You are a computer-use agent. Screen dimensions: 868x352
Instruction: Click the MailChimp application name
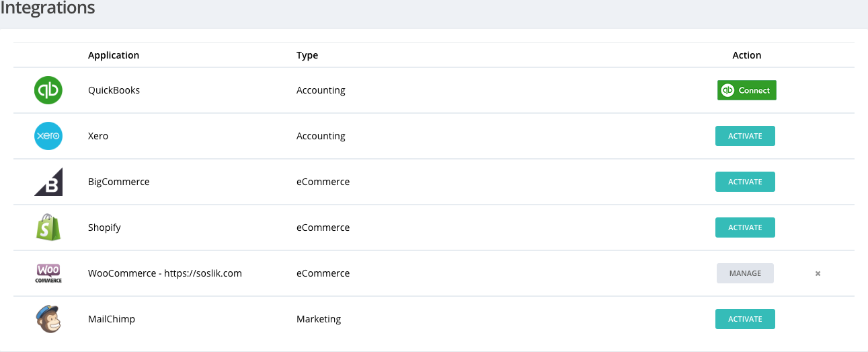[112, 319]
